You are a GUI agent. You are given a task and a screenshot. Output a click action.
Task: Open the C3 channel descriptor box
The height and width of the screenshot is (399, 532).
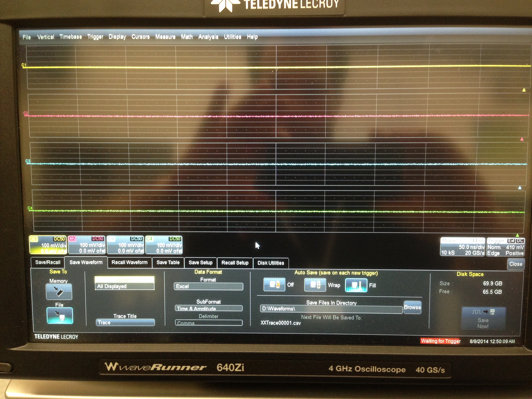[125, 245]
